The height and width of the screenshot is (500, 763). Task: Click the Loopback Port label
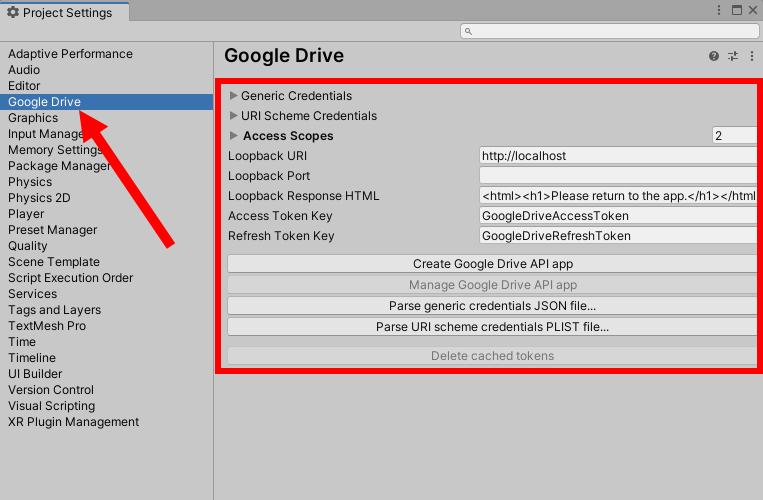(x=269, y=176)
